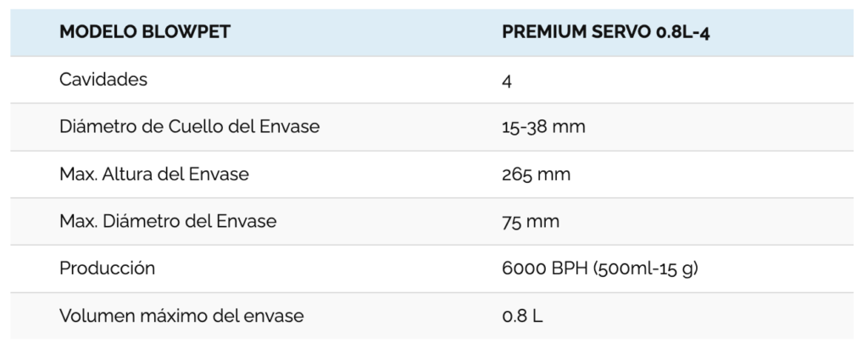Click the BPH text in production value
The height and width of the screenshot is (354, 868).
[570, 268]
